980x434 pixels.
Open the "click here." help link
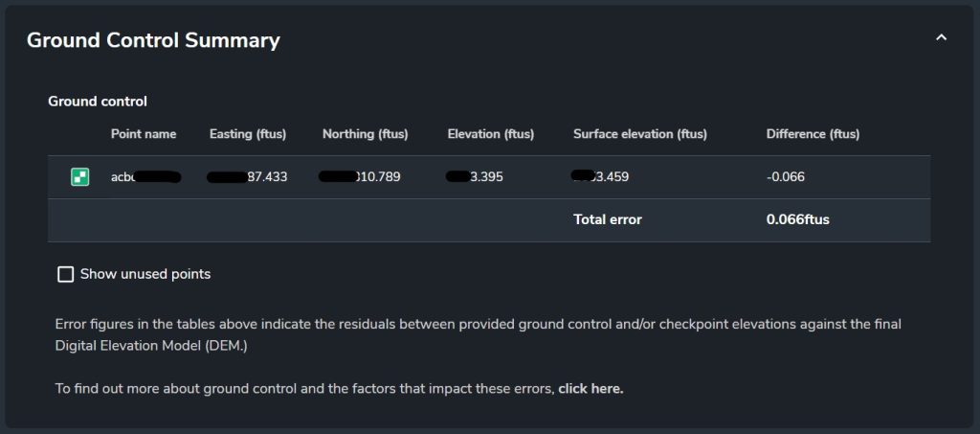click(x=590, y=389)
